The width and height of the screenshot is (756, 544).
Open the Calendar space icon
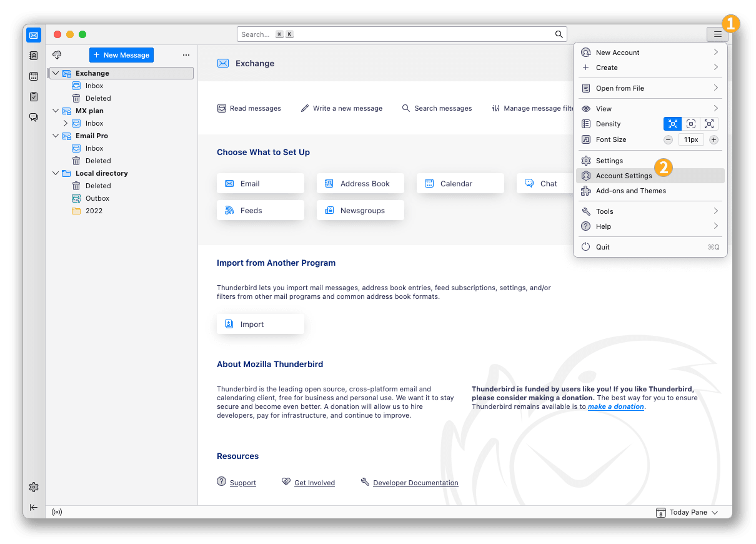tap(34, 76)
